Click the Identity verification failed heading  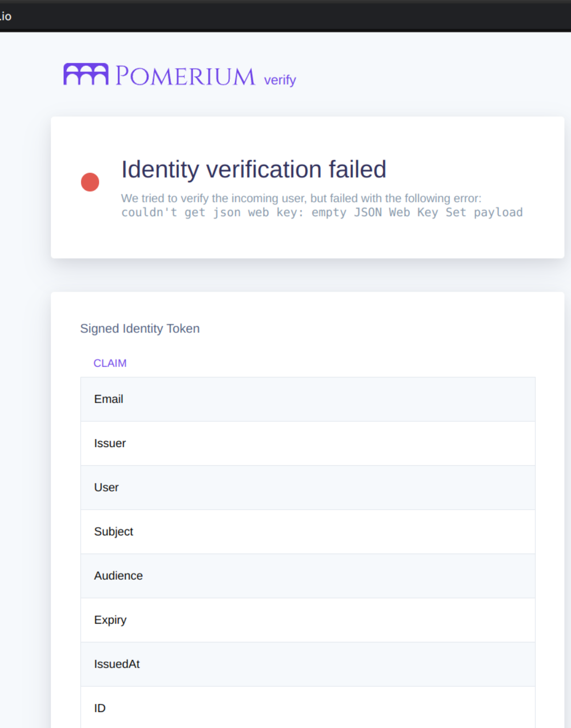[254, 169]
